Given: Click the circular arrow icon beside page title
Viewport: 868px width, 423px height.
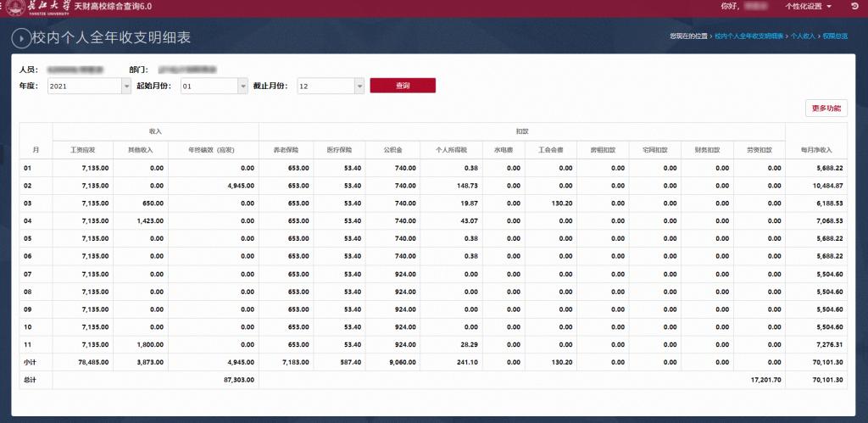Looking at the screenshot, I should (x=19, y=39).
